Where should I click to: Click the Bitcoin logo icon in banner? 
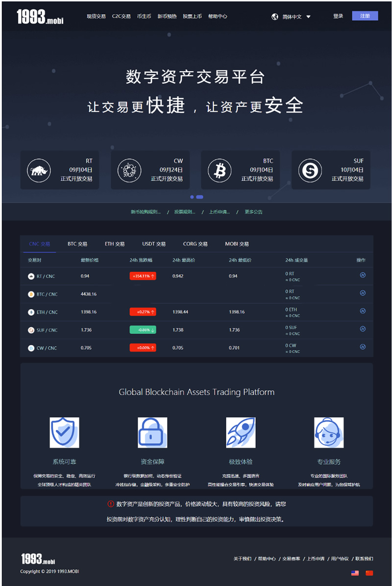pos(220,171)
